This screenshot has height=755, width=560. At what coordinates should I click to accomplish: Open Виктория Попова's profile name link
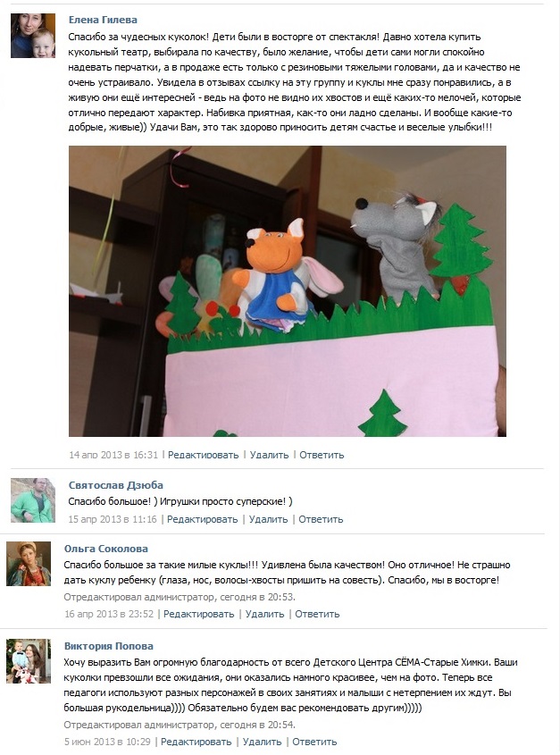[109, 646]
